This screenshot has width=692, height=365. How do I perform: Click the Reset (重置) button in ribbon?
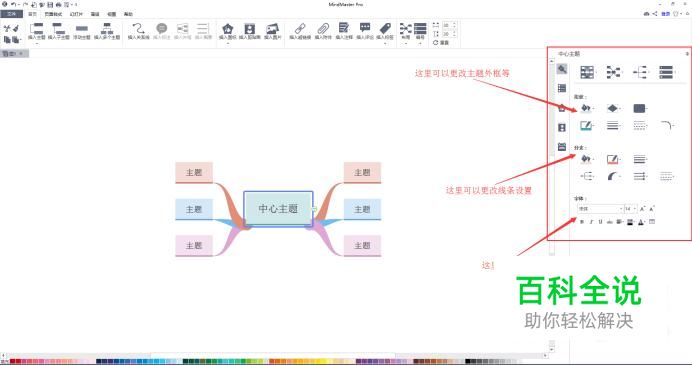tap(441, 43)
